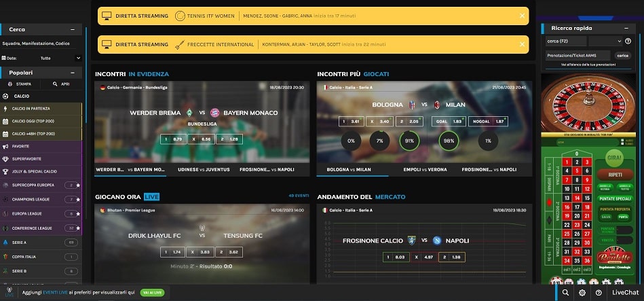Open Coppa Italia competitions
Screen dimensions: 644x301
41,257
